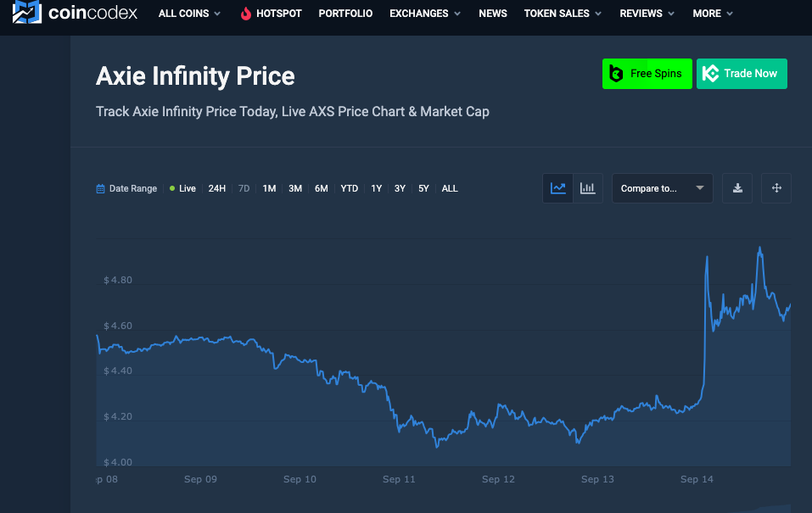Switch to line chart view
The image size is (812, 513).
557,188
